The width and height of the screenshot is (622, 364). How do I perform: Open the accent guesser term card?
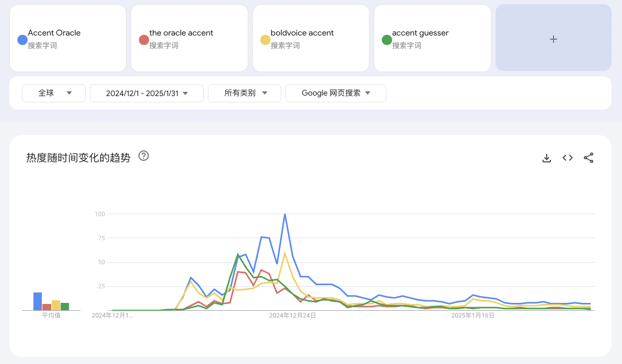[x=432, y=38]
